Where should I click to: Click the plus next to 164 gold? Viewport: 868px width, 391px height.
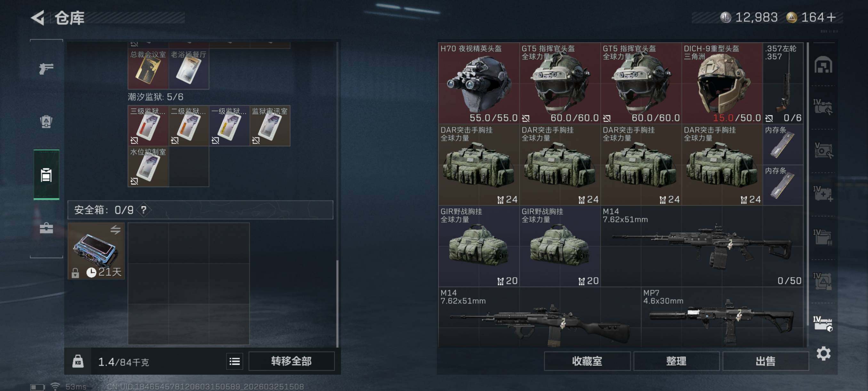(x=831, y=17)
